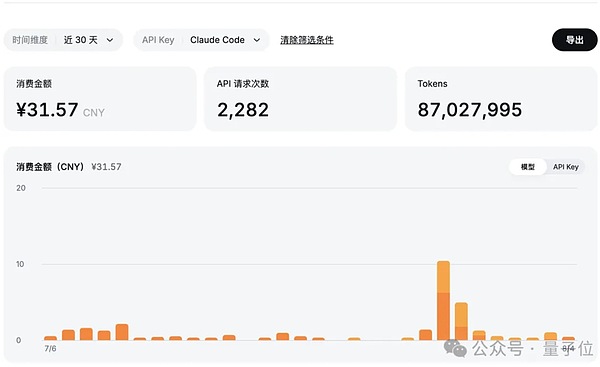This screenshot has height=367, width=600.
Task: Switch chart to 模型 tab
Action: (x=528, y=167)
